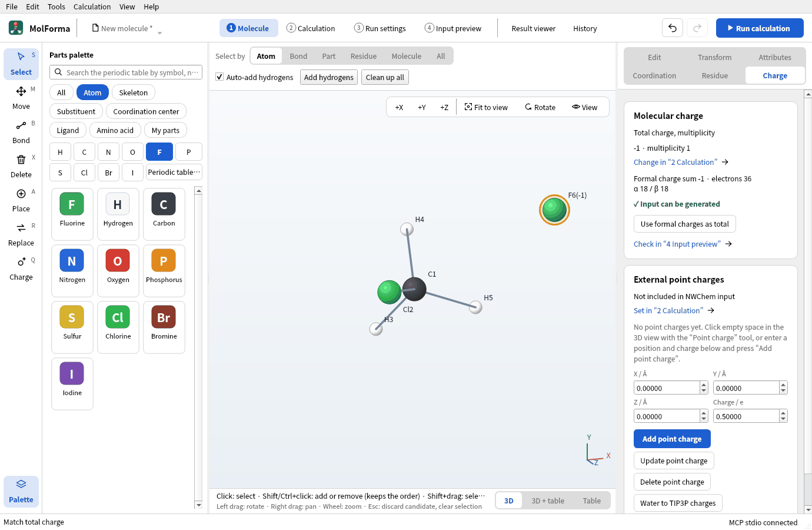Screen dimensions: 812x530
Task: Click Fit to view
Action: [486, 107]
